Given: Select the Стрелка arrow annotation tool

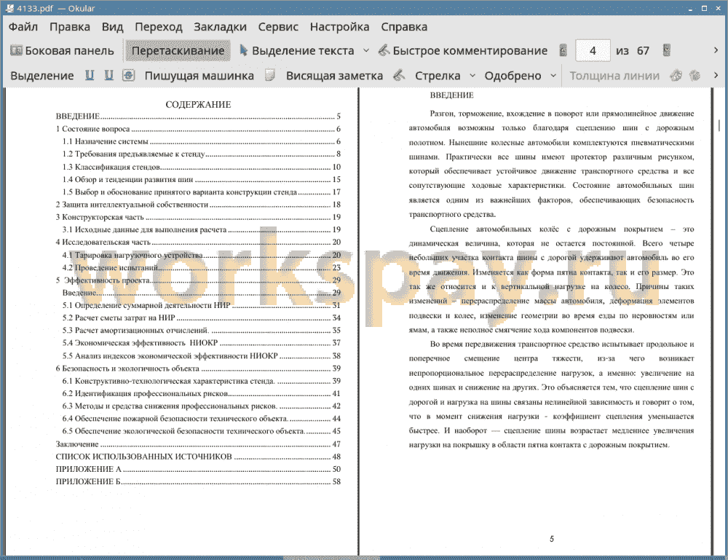Looking at the screenshot, I should (438, 76).
